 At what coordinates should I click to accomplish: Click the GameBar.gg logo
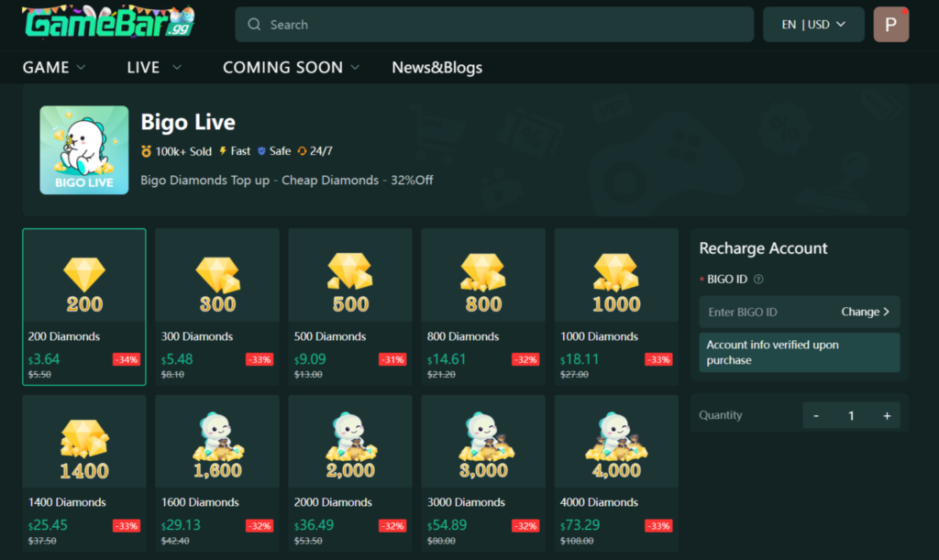click(x=109, y=22)
